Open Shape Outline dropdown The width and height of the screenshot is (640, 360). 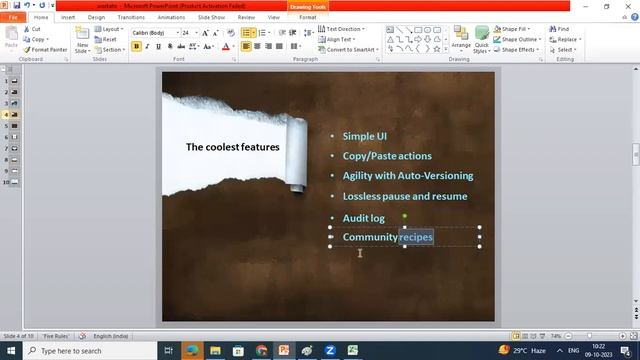[x=517, y=39]
